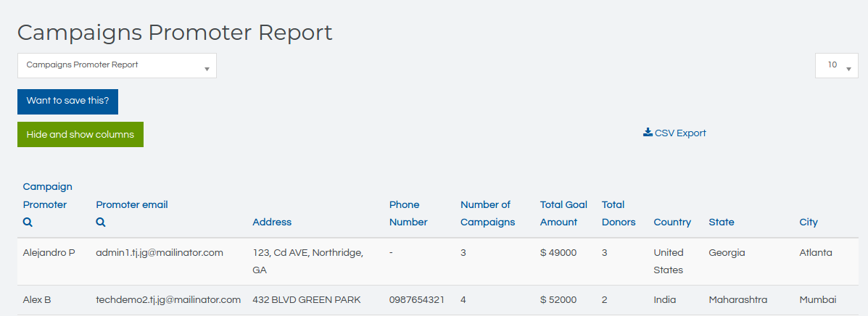This screenshot has height=316, width=868.
Task: Click the Campaign Promoter search magnifier icon
Action: tap(28, 223)
